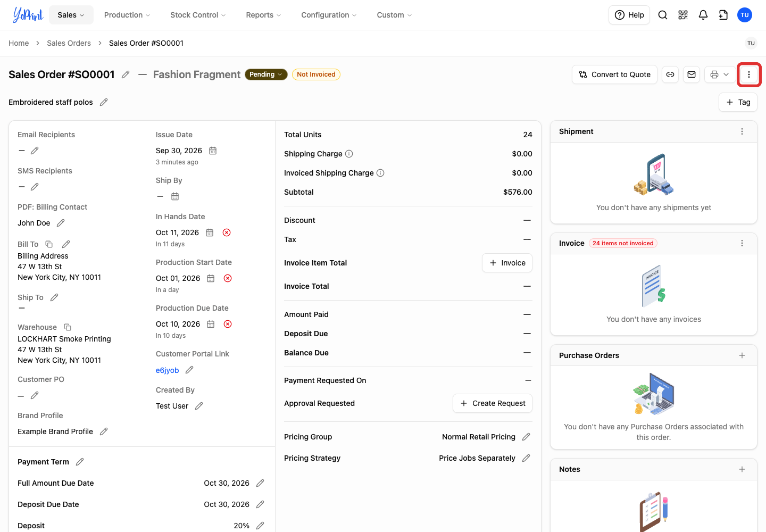Edit the Ship To address

54,297
